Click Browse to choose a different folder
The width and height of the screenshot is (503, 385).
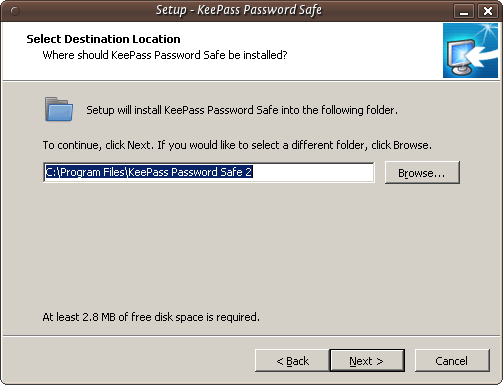(x=422, y=173)
